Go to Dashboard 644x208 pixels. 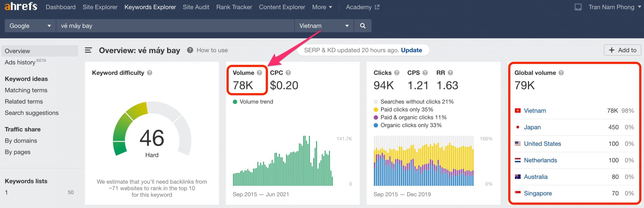(61, 7)
